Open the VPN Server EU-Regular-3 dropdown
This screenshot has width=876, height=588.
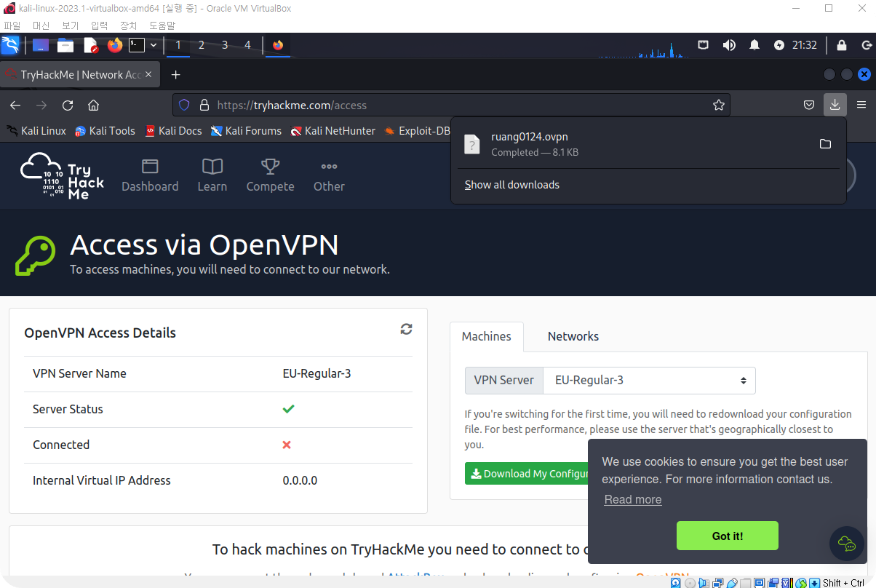click(649, 380)
